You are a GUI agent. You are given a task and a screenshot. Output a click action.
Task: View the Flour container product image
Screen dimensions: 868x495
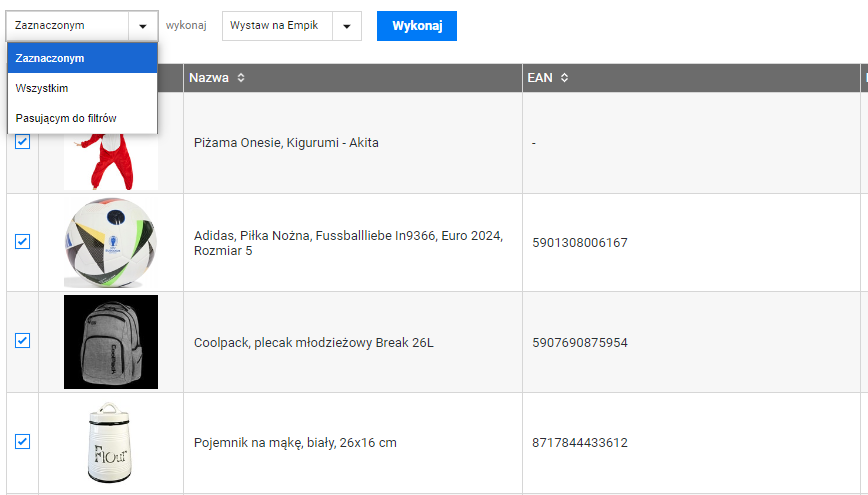[x=110, y=442]
